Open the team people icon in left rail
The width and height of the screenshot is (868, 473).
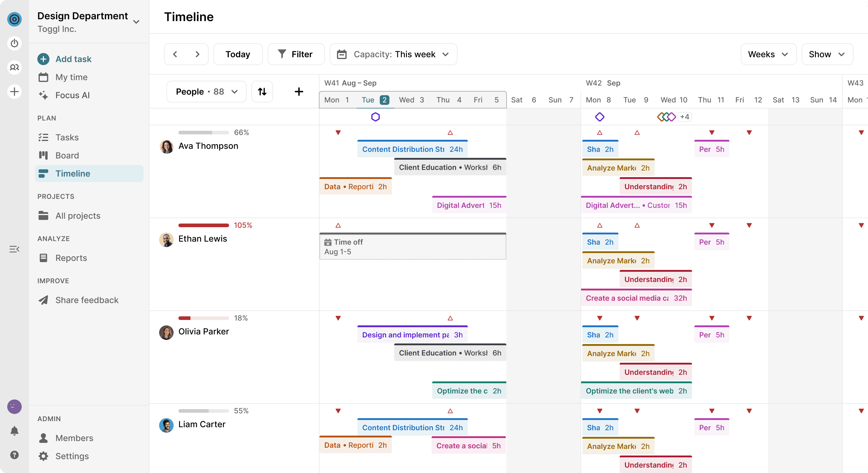coord(14,67)
